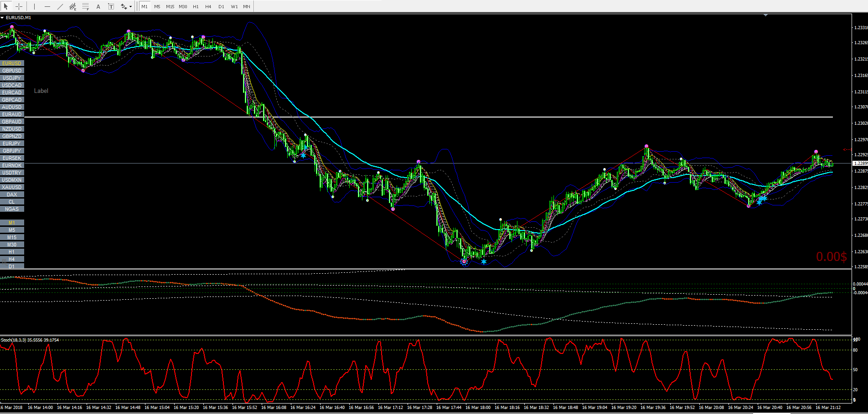The height and width of the screenshot is (414, 868).
Task: Select the trendline drawing tool
Action: [60, 6]
